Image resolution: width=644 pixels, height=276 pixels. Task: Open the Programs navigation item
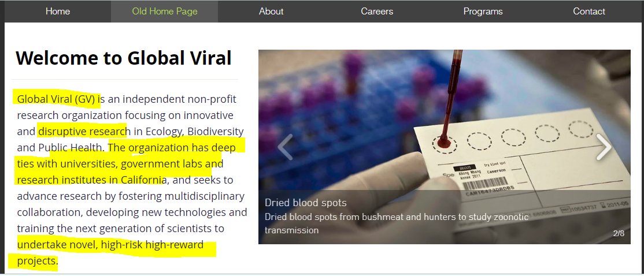tap(483, 12)
